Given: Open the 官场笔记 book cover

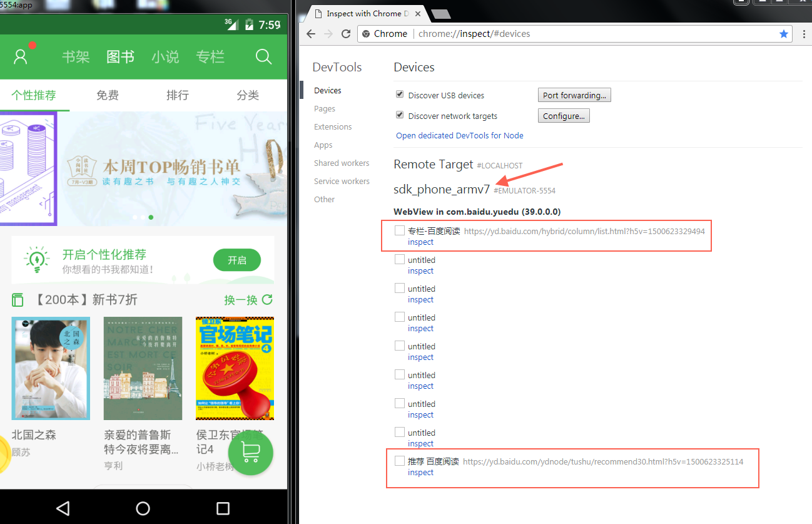Looking at the screenshot, I should (235, 368).
